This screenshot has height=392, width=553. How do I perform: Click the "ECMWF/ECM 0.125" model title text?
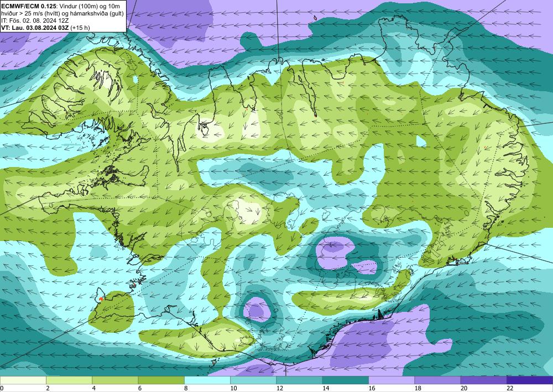[29, 6]
